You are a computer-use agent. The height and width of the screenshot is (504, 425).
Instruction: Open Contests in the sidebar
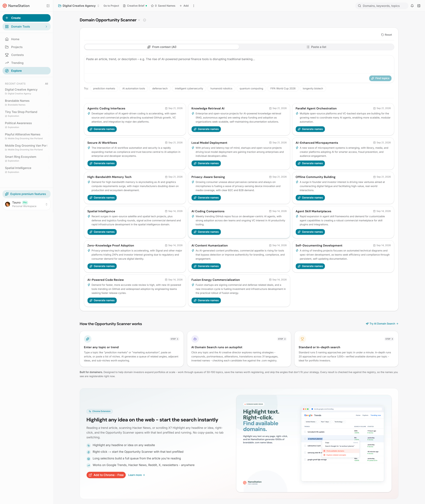[x=26, y=55]
